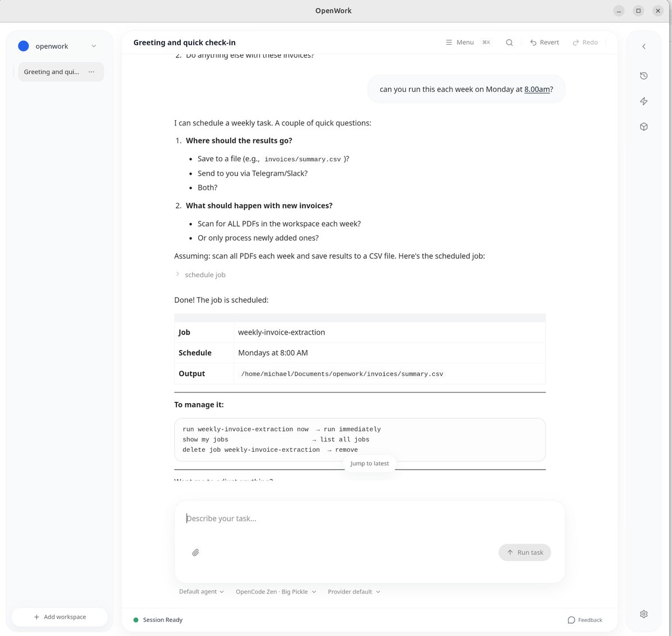Viewport: 672px width, 636px height.
Task: Click the weekly-invoice-extraction job cell
Action: click(389, 332)
